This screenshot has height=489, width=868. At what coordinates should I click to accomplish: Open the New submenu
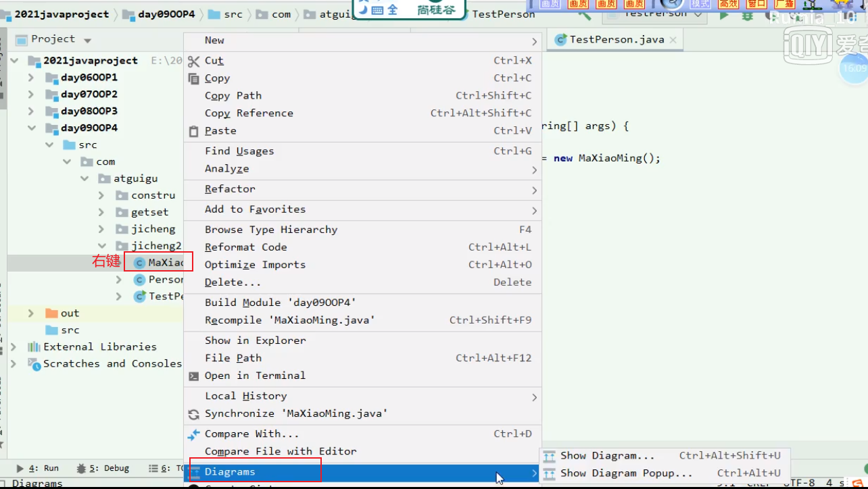[x=363, y=41]
